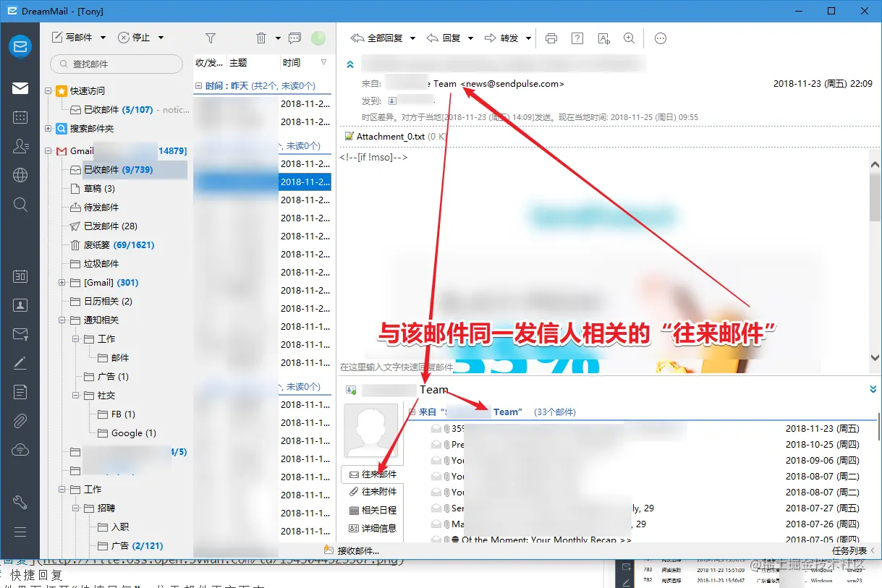Open the DreamMail logo button in sidebar

[x=20, y=47]
